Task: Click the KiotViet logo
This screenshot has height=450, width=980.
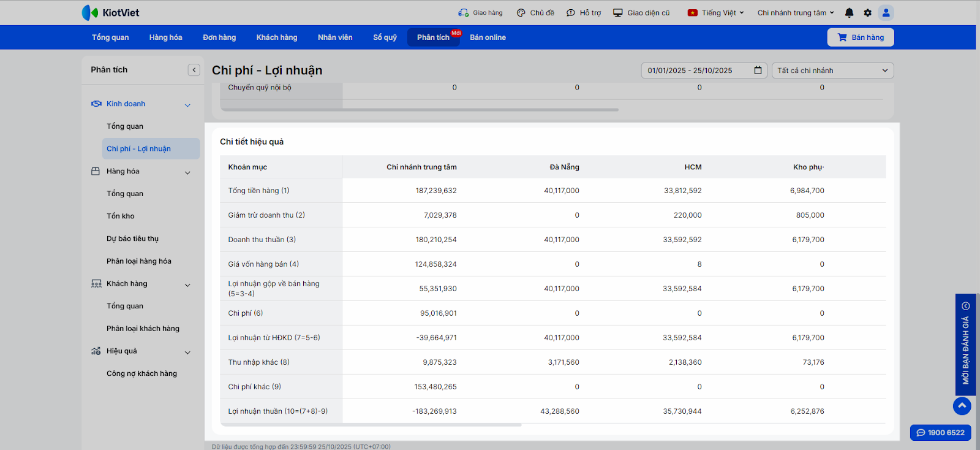Action: click(x=111, y=13)
